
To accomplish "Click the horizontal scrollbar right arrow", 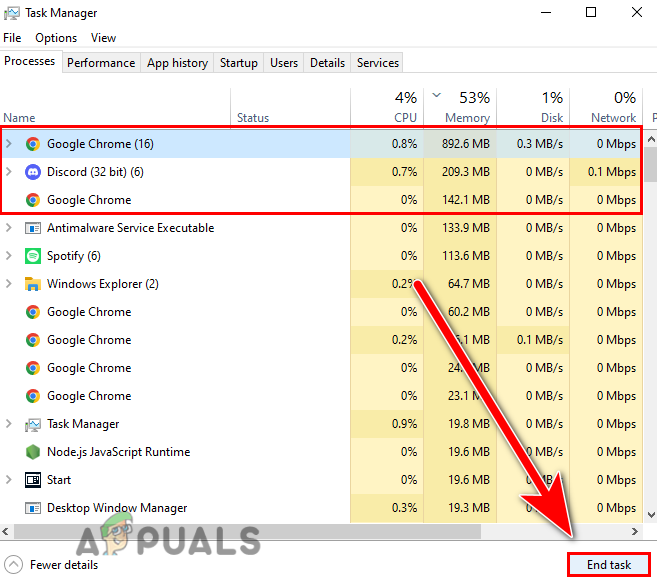I will point(635,531).
